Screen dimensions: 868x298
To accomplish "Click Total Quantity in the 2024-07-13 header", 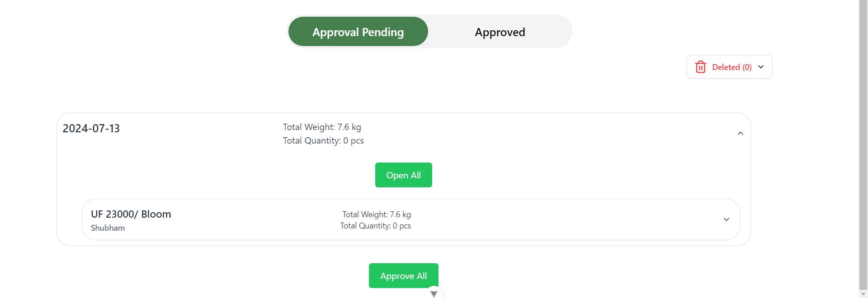I will pyautogui.click(x=323, y=141).
